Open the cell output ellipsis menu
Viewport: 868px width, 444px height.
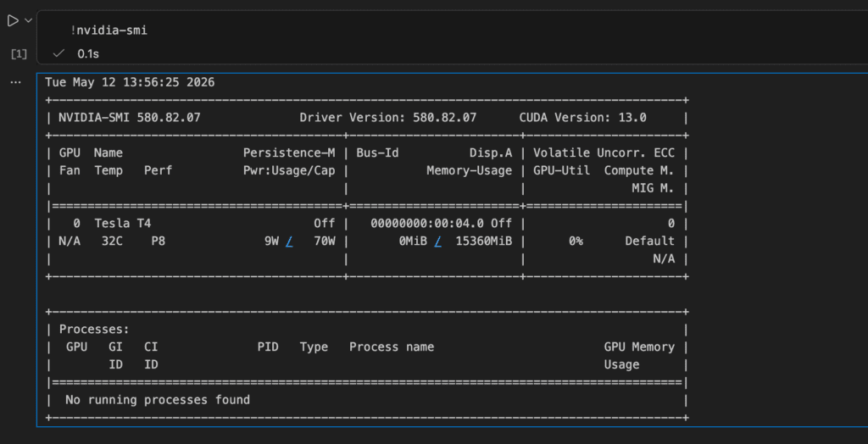[x=15, y=82]
